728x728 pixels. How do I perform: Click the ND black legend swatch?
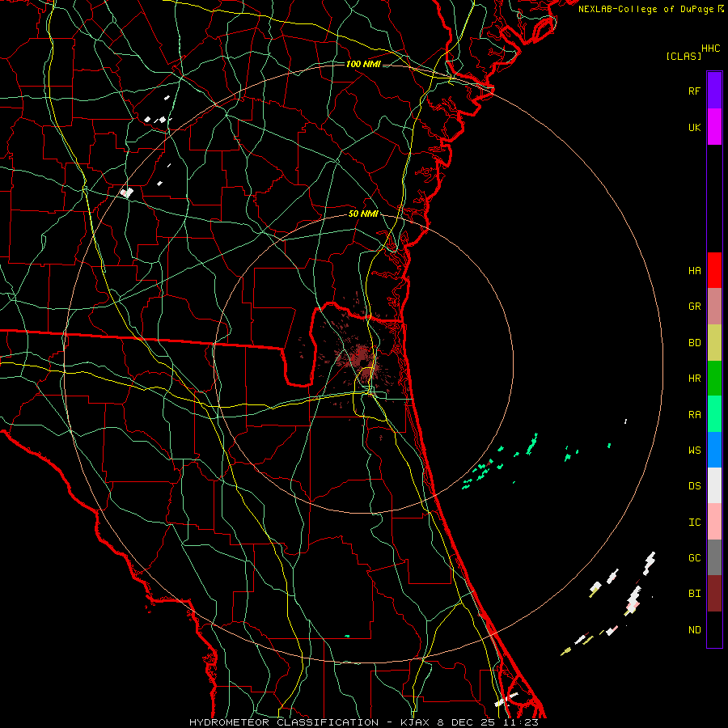(x=714, y=629)
